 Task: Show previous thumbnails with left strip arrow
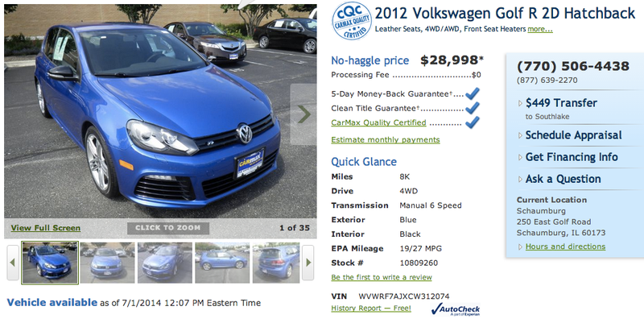click(x=12, y=262)
